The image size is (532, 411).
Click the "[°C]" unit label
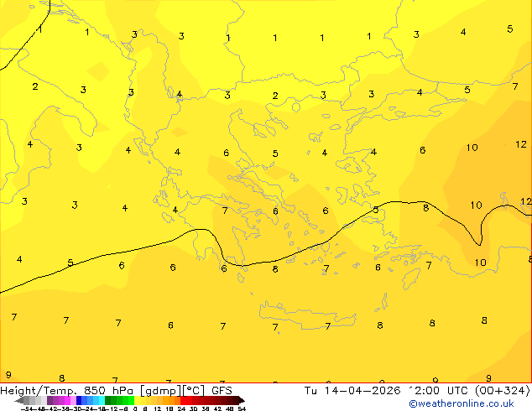coord(194,391)
